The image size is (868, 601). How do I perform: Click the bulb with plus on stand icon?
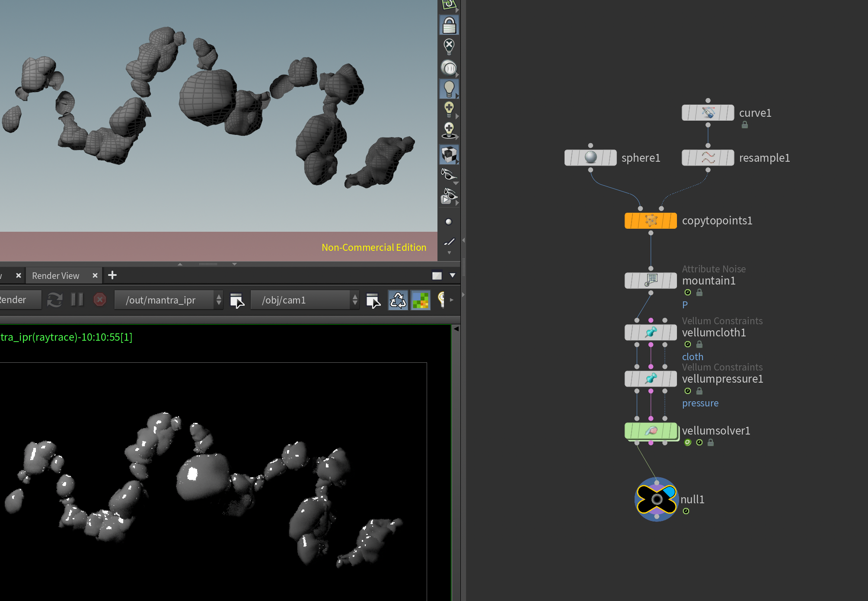[x=449, y=130]
